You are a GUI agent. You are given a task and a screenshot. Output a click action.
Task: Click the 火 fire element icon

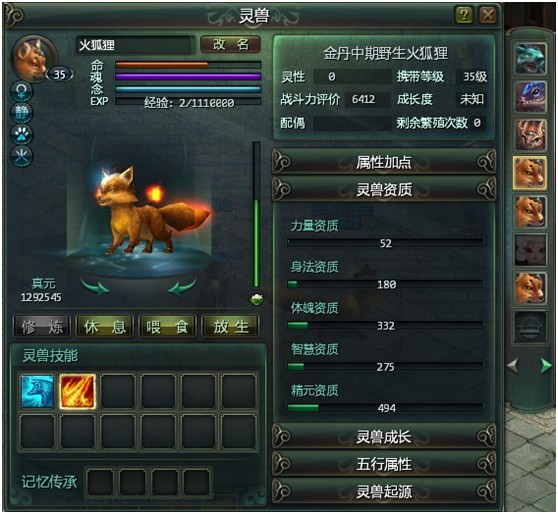pos(22,156)
